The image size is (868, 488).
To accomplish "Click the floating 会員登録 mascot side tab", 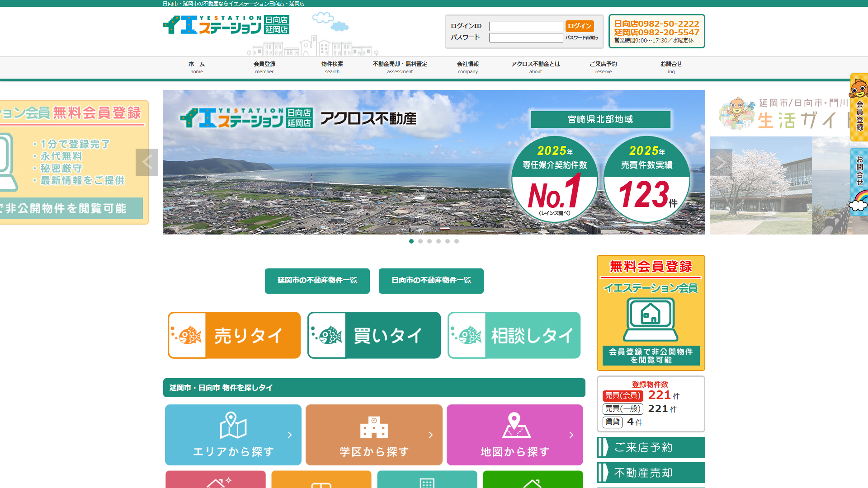I will pos(859,108).
